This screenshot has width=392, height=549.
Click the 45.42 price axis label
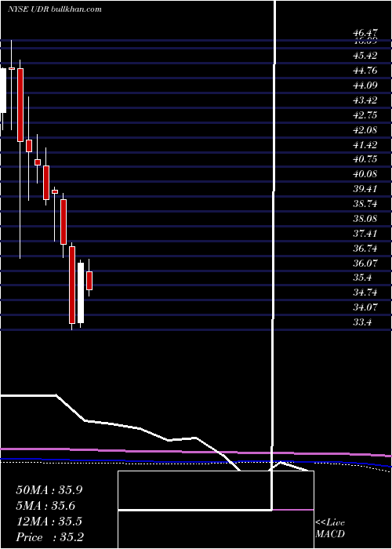[x=365, y=56]
